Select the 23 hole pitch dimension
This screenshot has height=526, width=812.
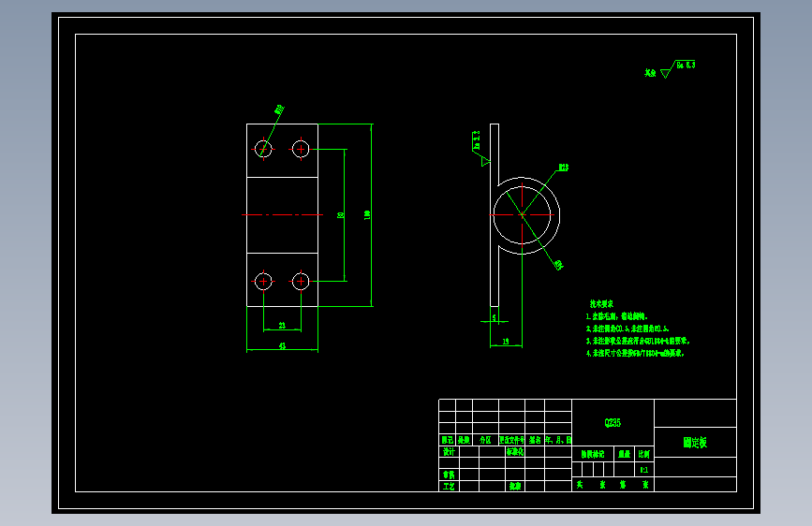[x=282, y=325]
